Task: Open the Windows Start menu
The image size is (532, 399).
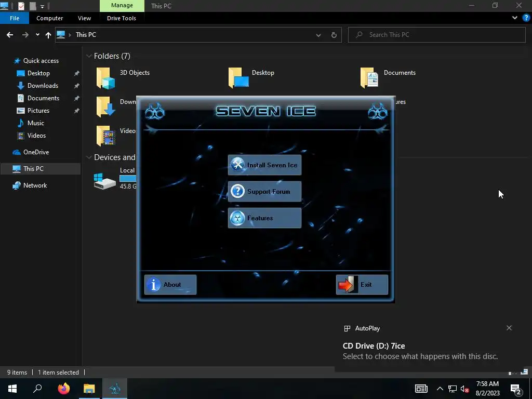Action: [x=12, y=389]
